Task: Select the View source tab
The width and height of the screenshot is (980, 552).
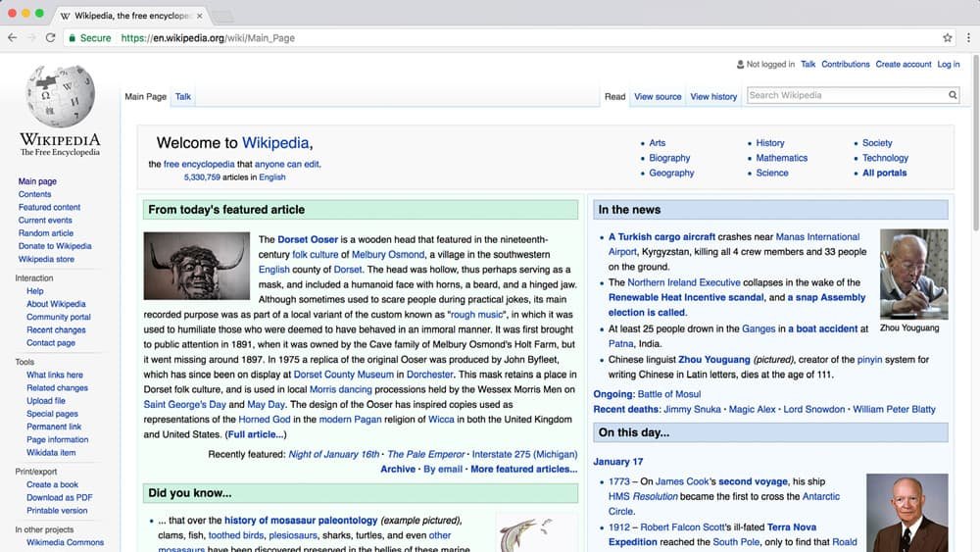Action: [658, 97]
